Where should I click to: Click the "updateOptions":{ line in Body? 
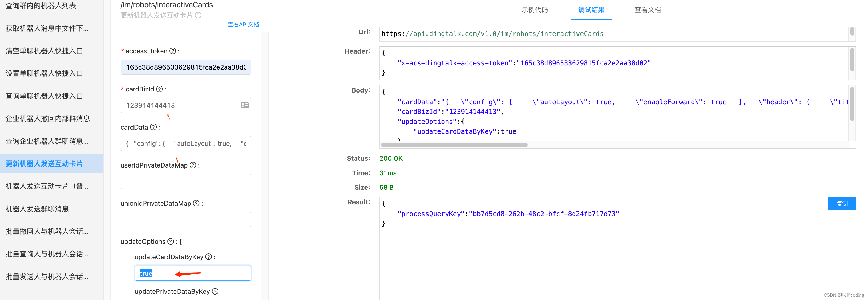click(x=431, y=122)
